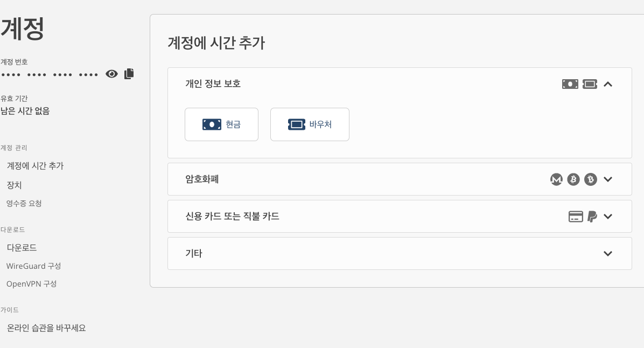This screenshot has width=644, height=348.
Task: Click the voucher icon in 개인 정보 보호 header
Action: [590, 84]
